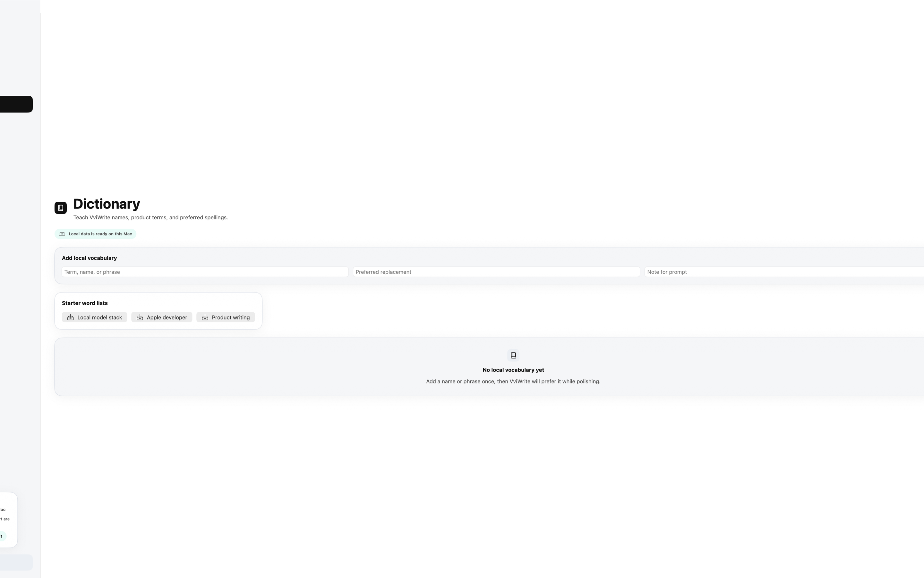The height and width of the screenshot is (578, 924).
Task: Add the Apple developer starter list
Action: [162, 317]
